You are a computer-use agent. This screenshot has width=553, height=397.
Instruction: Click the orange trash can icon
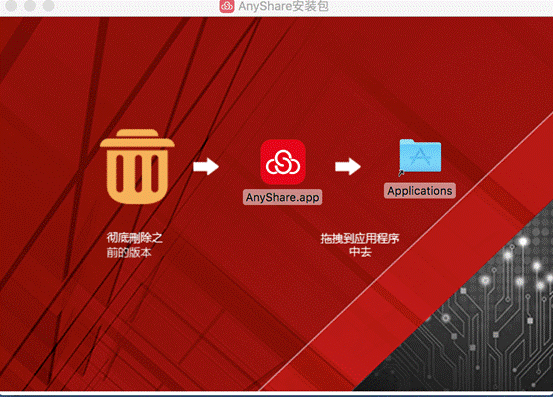click(137, 166)
